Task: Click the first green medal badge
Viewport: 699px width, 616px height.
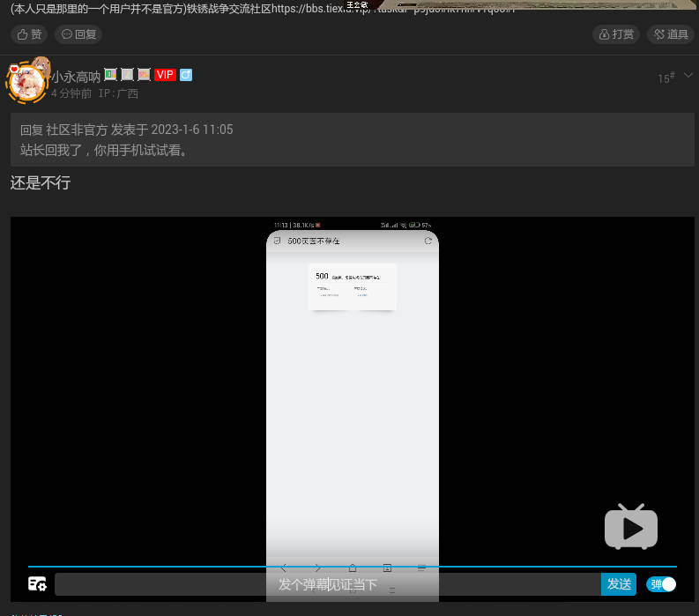Action: pos(110,75)
